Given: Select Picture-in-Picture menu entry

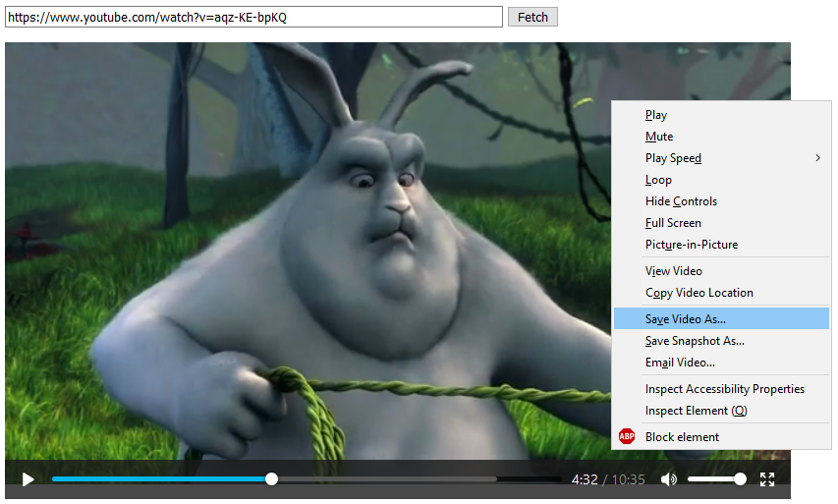Looking at the screenshot, I should click(721, 245).
